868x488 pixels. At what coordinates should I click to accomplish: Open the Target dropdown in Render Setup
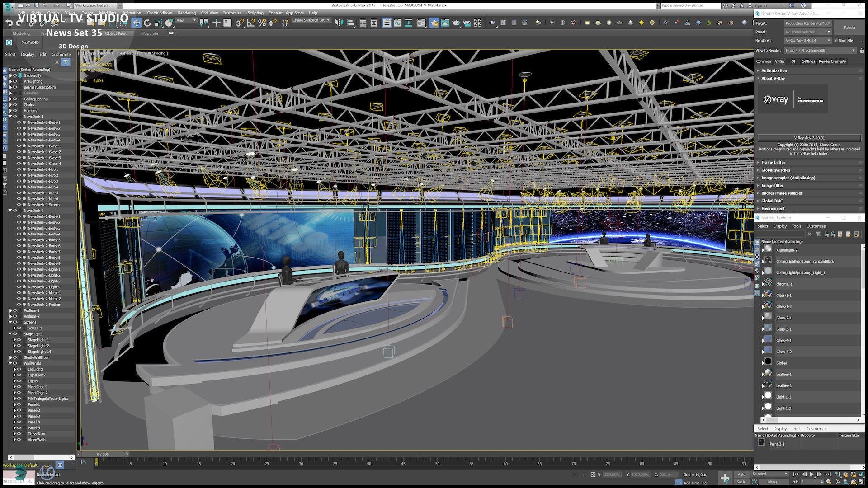807,23
